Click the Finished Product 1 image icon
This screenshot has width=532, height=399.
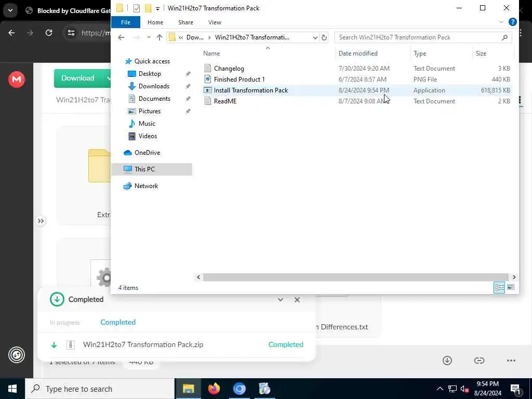pyautogui.click(x=208, y=79)
